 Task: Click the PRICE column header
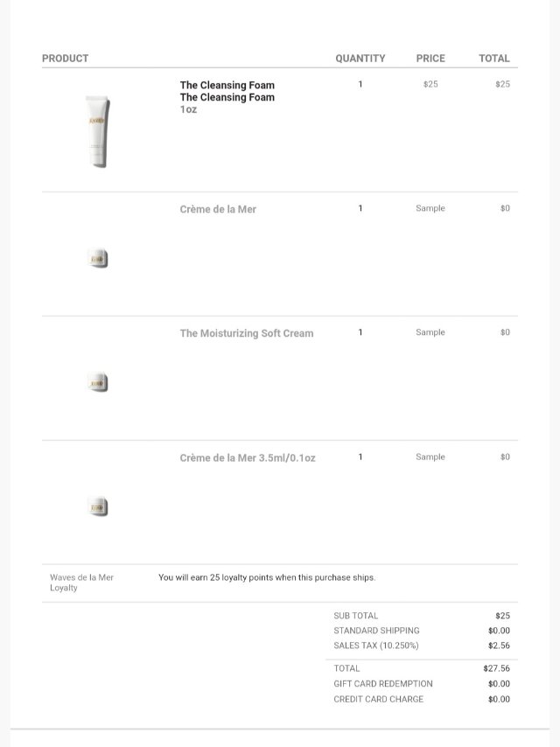tap(430, 59)
